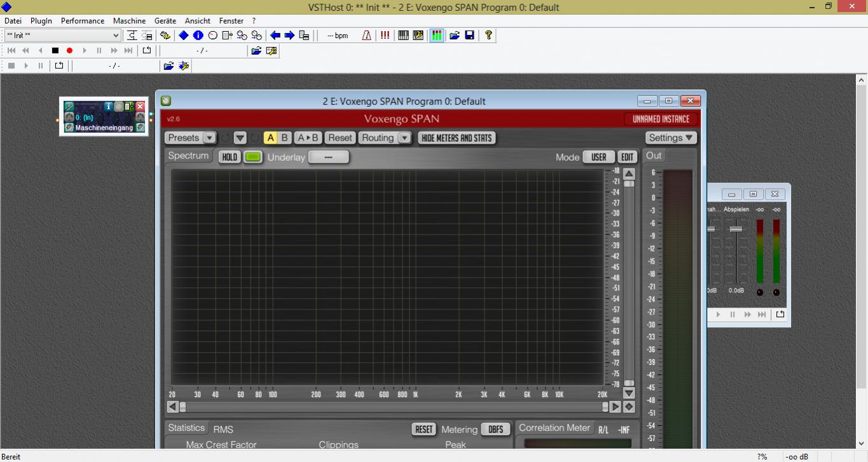Click the blue circled info toolbar icon
Viewport: 868px width, 462px height.
[x=198, y=36]
